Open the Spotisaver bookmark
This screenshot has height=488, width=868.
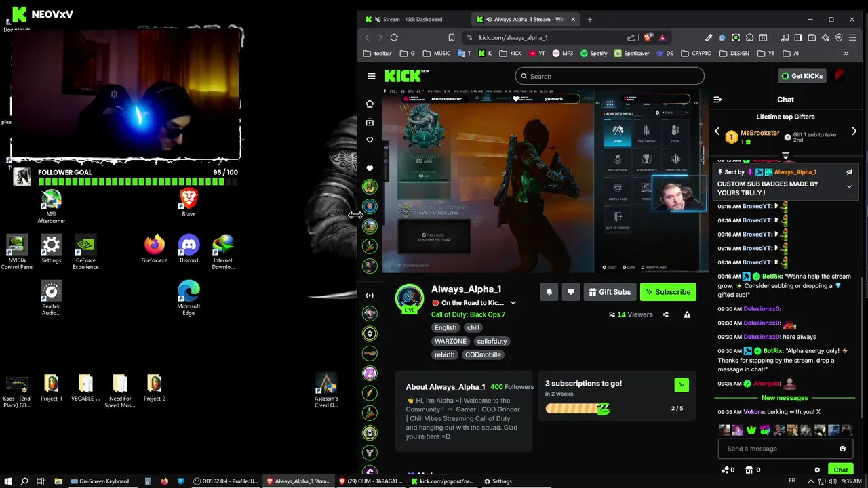point(632,53)
